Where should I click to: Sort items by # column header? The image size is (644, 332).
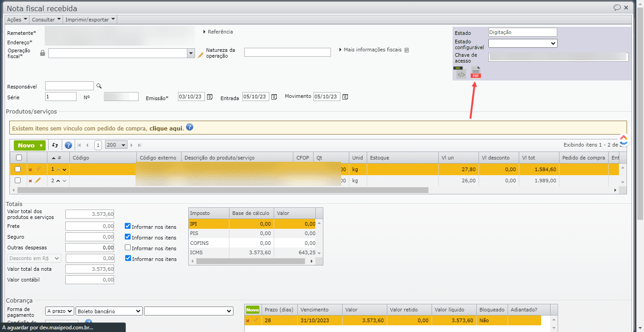tap(58, 158)
